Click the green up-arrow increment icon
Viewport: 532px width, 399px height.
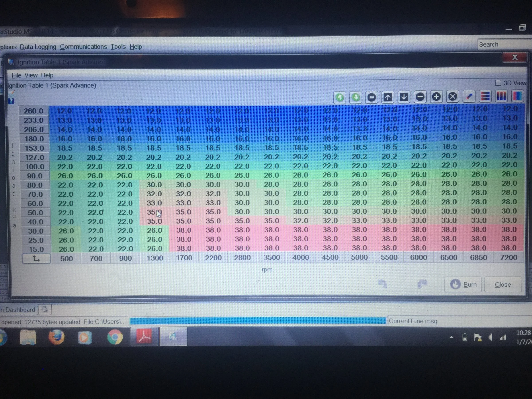(340, 97)
